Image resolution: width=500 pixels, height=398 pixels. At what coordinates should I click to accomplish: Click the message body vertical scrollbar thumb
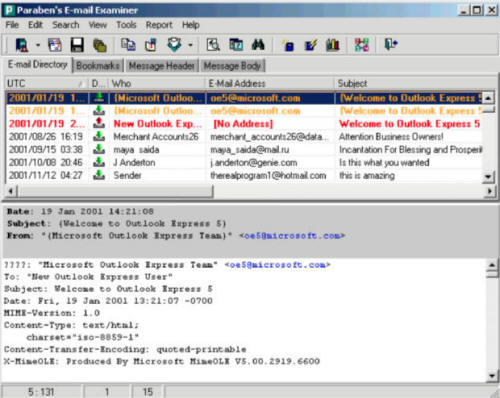click(492, 275)
